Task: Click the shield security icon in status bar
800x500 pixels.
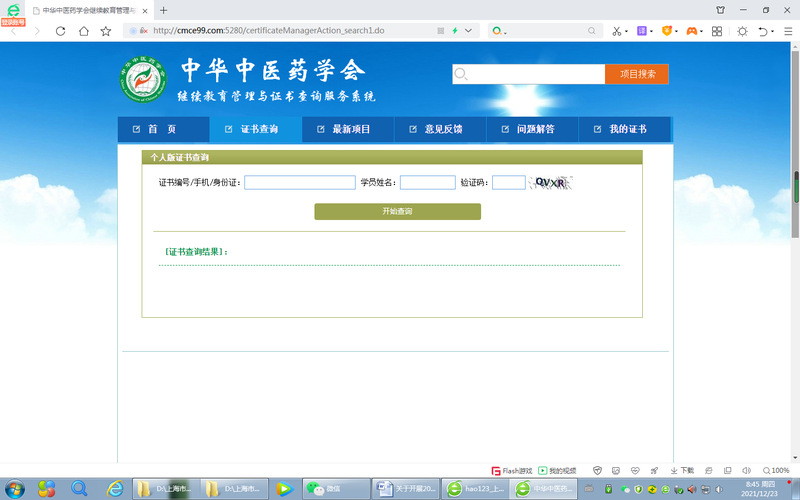Action: (x=597, y=470)
